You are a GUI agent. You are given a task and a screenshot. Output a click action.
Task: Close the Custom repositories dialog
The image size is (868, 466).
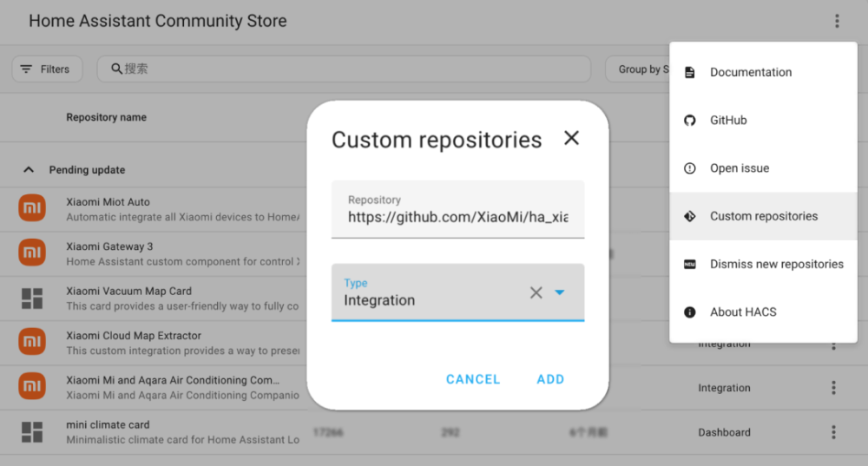[571, 138]
